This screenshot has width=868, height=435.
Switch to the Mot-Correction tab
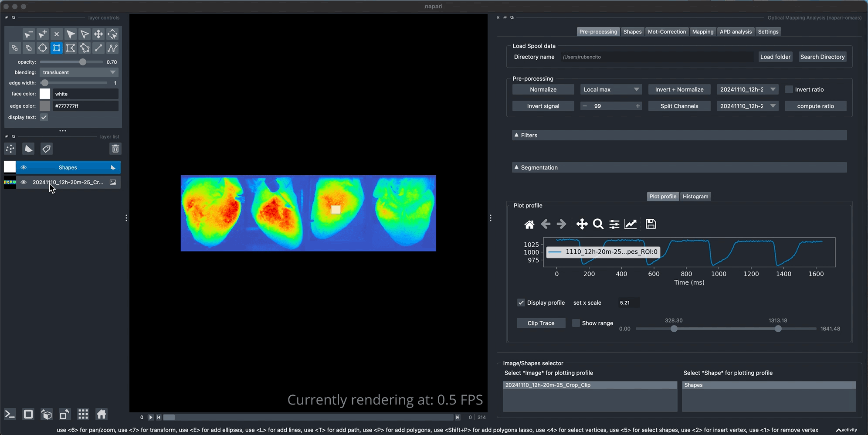click(667, 32)
